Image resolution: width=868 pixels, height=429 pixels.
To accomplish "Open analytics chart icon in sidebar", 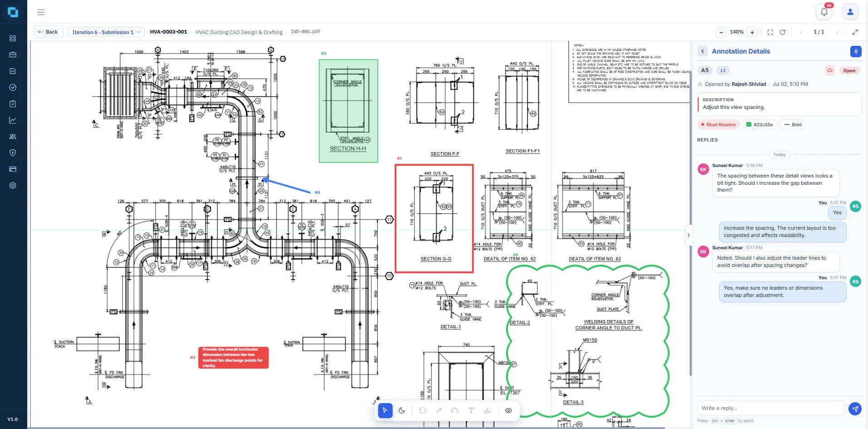I will [x=13, y=120].
